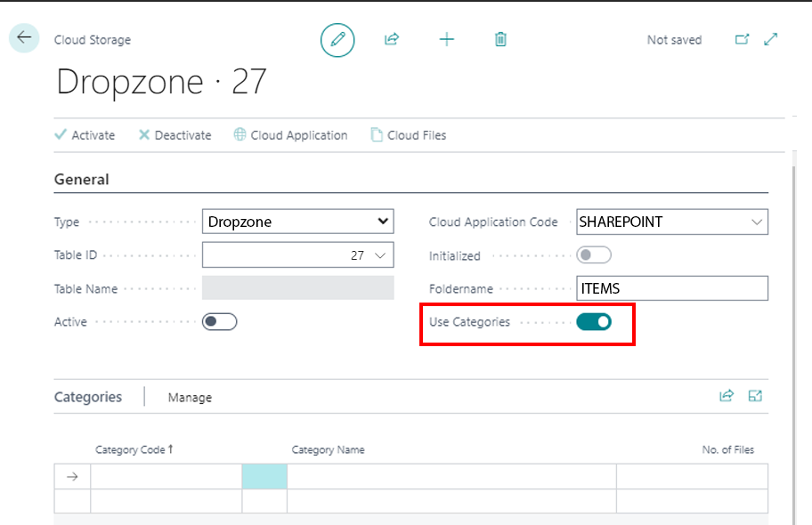
Task: Toggle the Active switch
Action: [x=220, y=321]
